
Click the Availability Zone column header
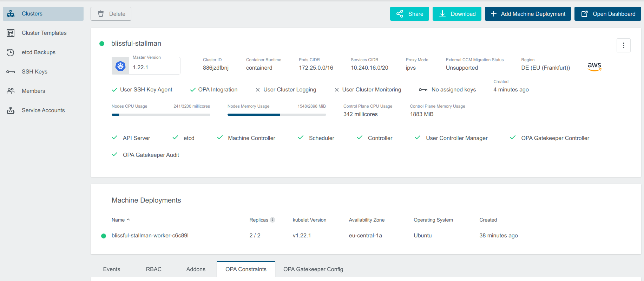(x=367, y=220)
